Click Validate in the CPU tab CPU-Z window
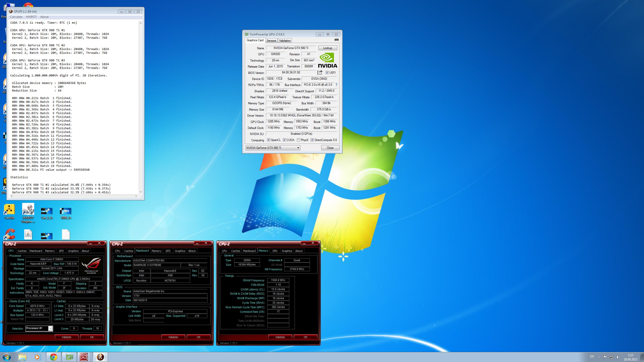644x362 pixels. [x=66, y=337]
